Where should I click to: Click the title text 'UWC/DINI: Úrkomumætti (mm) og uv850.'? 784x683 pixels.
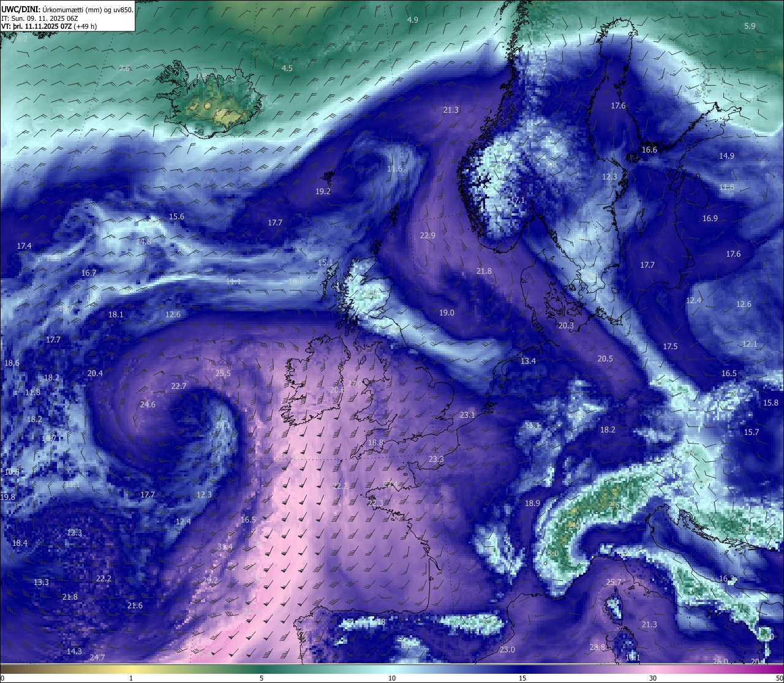coord(67,9)
